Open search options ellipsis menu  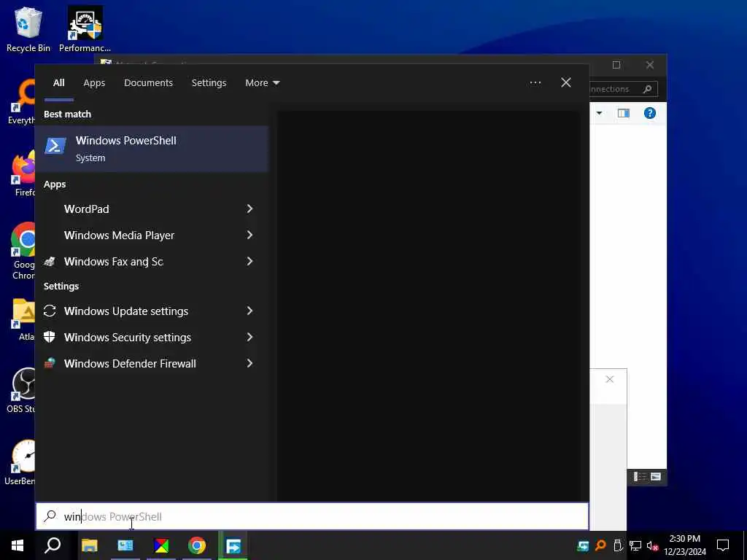point(535,82)
